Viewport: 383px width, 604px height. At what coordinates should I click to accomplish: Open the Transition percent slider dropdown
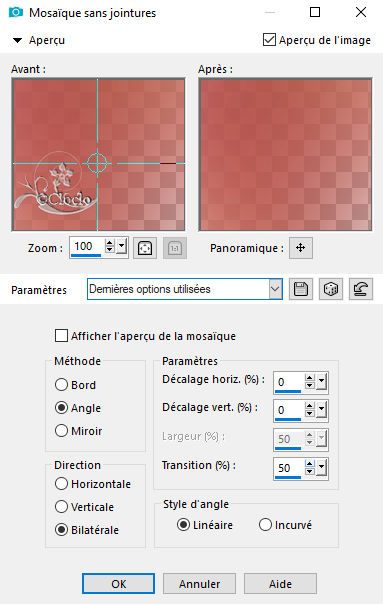pos(322,468)
